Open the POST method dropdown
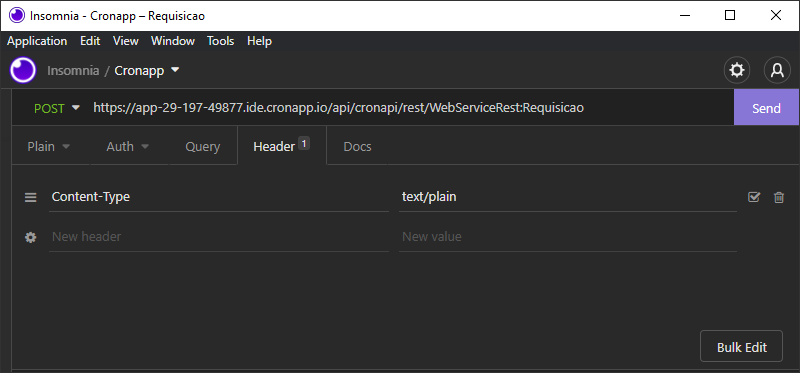The image size is (800, 373). [x=57, y=108]
